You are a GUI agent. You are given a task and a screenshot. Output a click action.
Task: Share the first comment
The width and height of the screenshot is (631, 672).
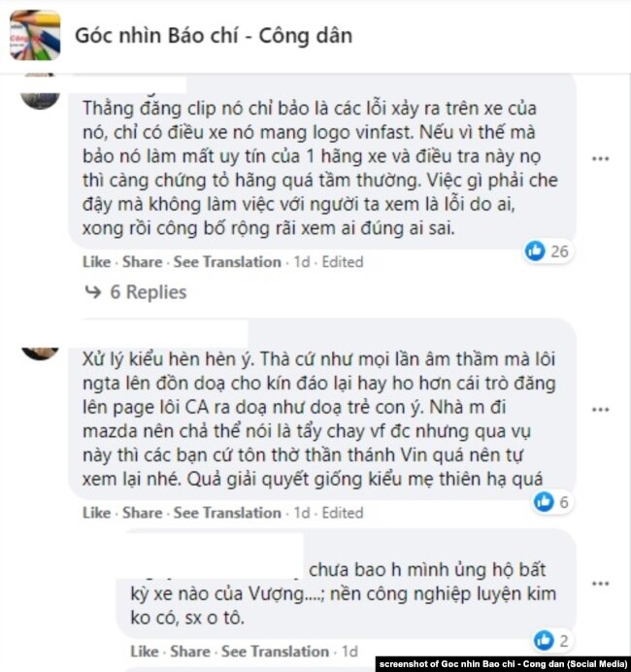point(143,262)
